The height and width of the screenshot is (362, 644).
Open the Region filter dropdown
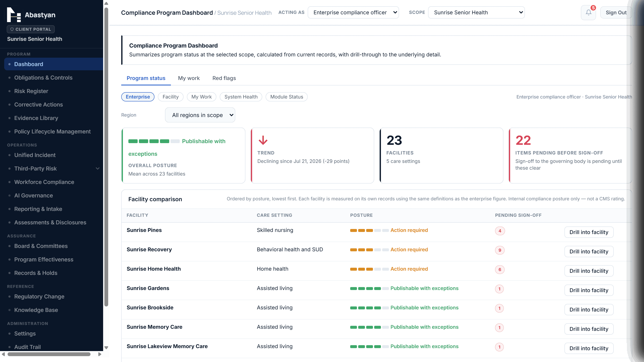(200, 115)
